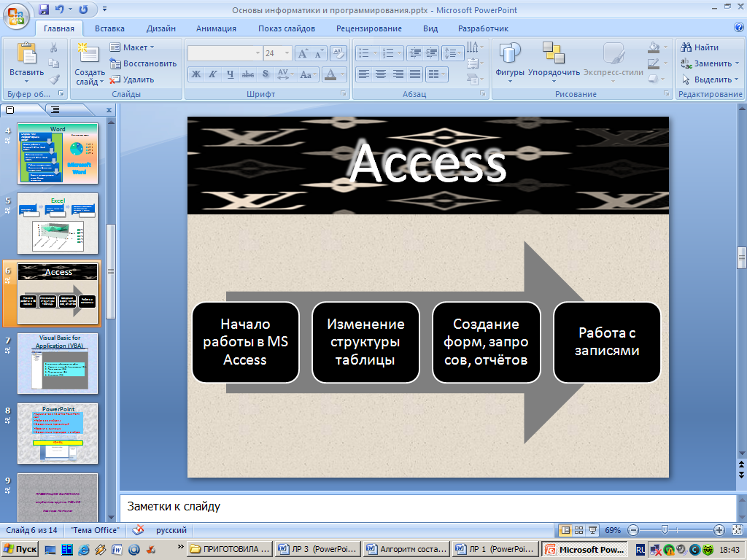The width and height of the screenshot is (747, 560).
Task: Switch to normal view in status bar
Action: pyautogui.click(x=565, y=530)
